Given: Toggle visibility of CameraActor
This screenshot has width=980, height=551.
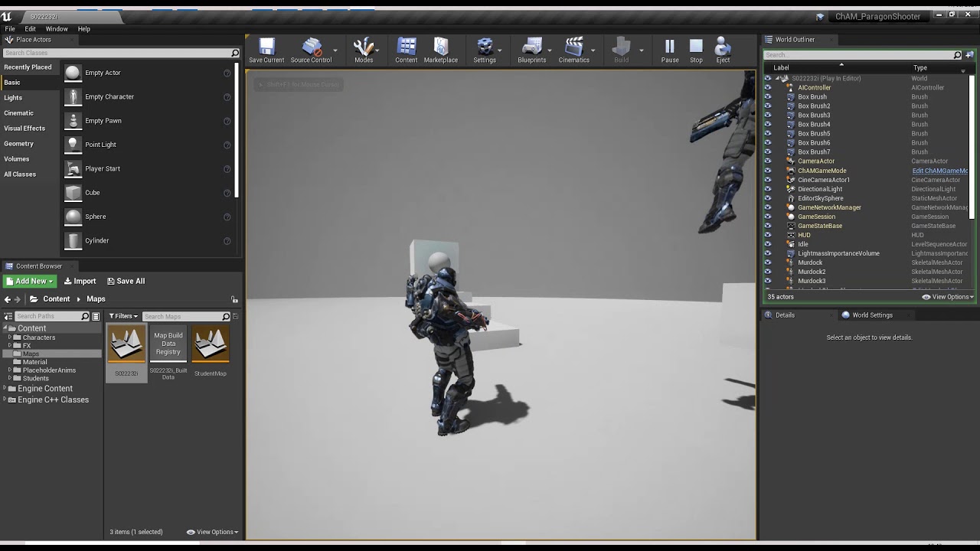Looking at the screenshot, I should [768, 161].
